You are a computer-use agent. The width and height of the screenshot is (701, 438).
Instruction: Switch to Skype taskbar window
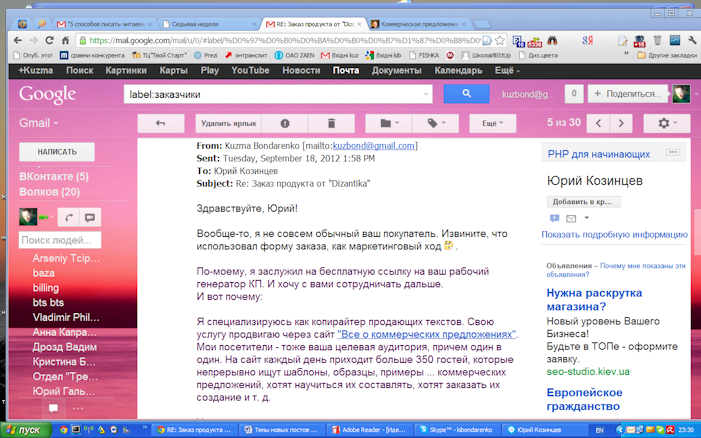tap(456, 430)
